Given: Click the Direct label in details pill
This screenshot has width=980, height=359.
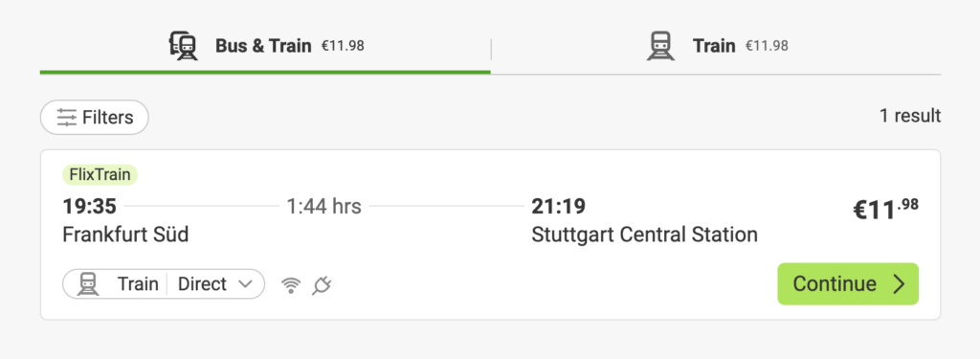Looking at the screenshot, I should (x=202, y=284).
